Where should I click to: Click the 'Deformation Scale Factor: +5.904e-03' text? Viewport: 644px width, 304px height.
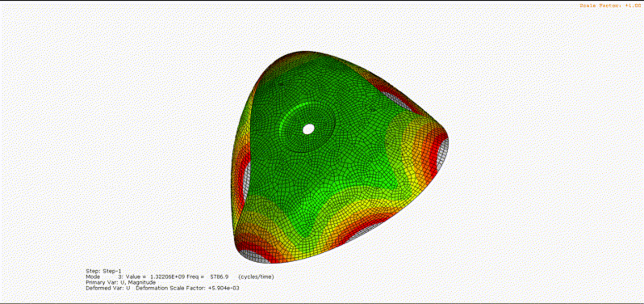point(187,288)
